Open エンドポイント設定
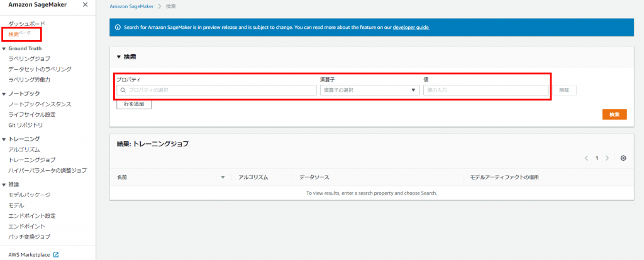The height and width of the screenshot is (260, 644). (32, 215)
